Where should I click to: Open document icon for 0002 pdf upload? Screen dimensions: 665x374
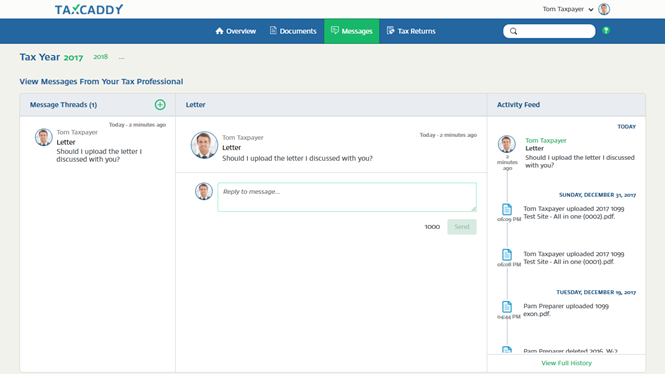[507, 209]
